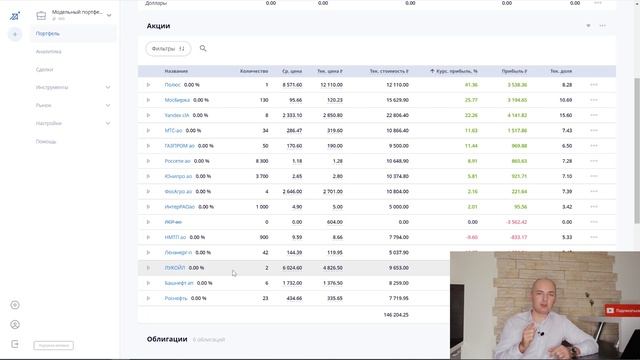Select Портфель in sidebar menu

coord(73,33)
